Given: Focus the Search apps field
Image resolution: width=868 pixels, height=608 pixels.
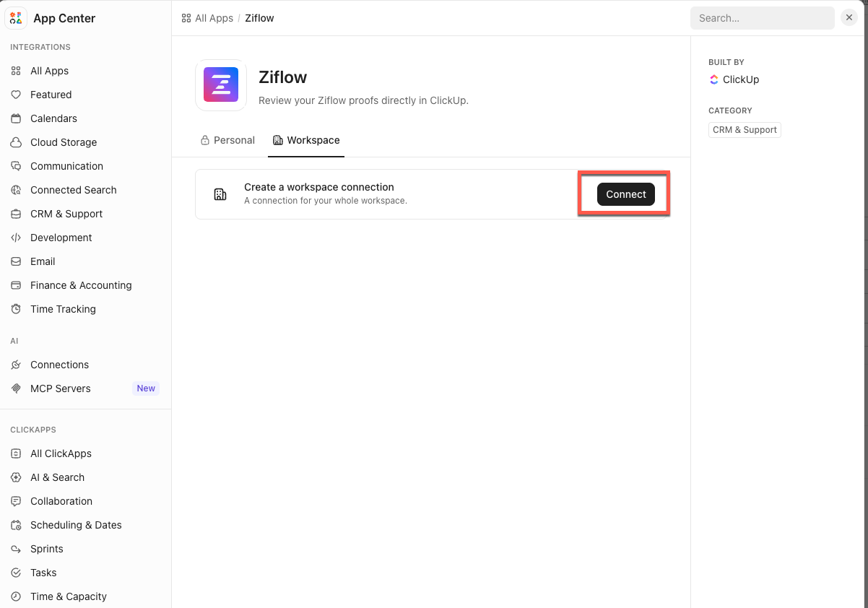Looking at the screenshot, I should click(763, 18).
